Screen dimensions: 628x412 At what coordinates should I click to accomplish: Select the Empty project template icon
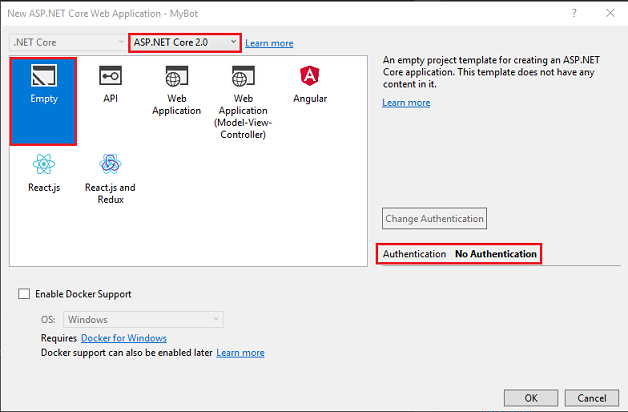(x=44, y=77)
